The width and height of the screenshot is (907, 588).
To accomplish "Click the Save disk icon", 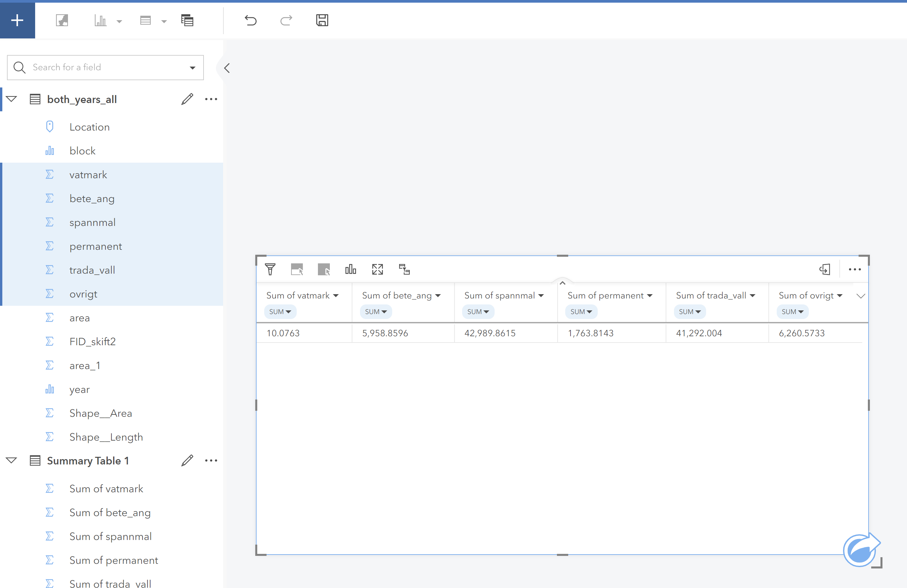I will coord(322,20).
